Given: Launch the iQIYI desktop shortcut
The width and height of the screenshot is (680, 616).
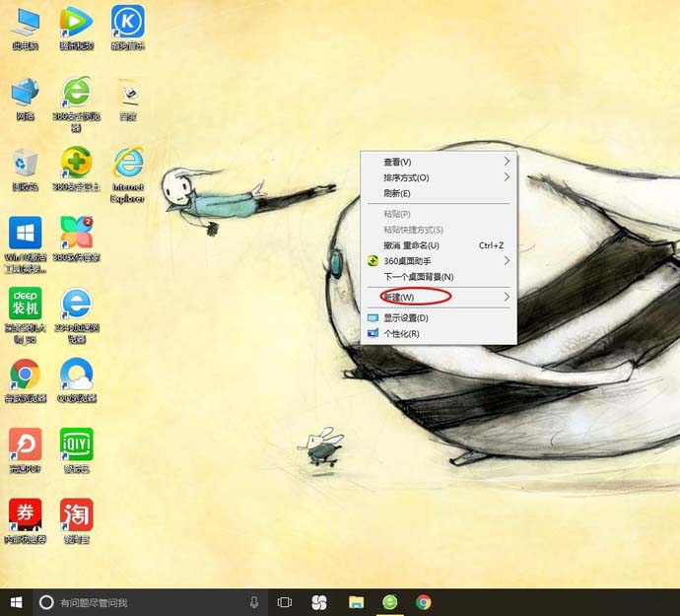Looking at the screenshot, I should [x=76, y=450].
